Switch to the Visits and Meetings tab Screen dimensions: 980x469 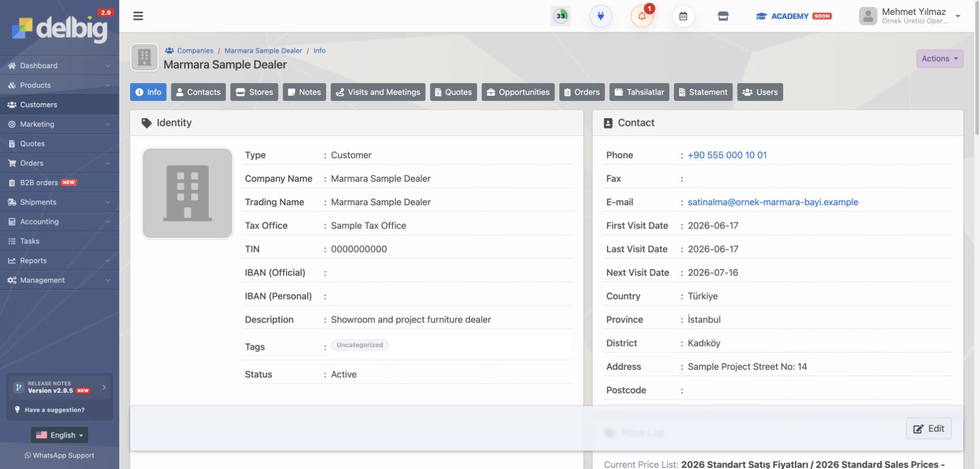click(378, 92)
